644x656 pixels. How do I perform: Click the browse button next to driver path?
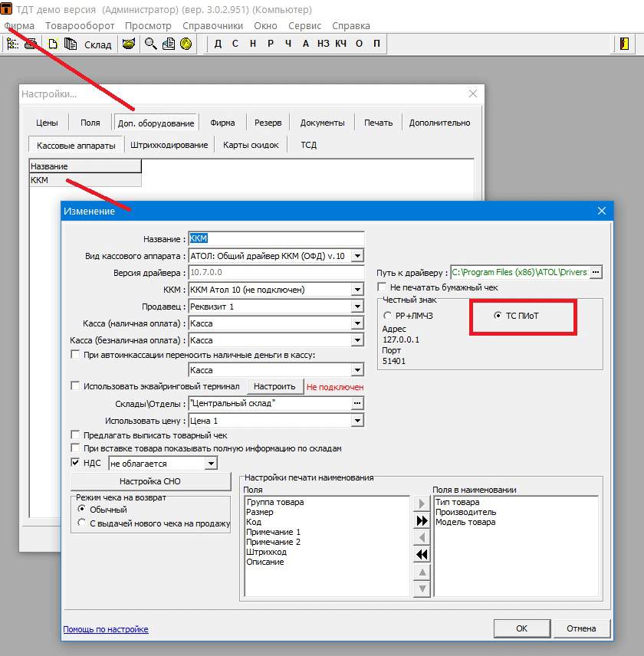point(596,272)
